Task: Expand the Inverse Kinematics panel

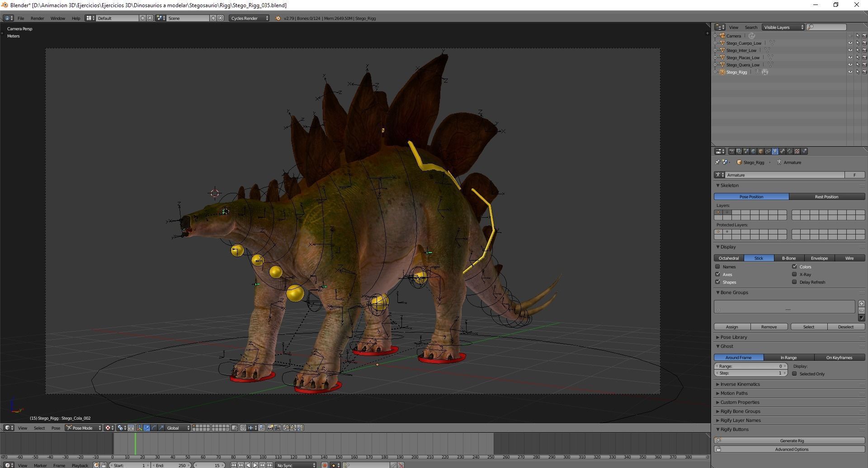Action: (740, 384)
